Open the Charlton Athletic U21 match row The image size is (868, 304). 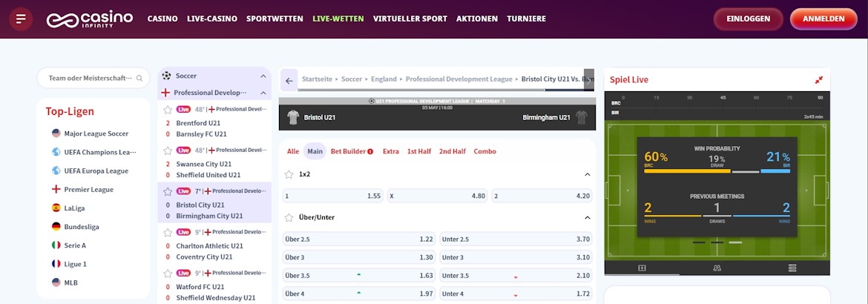[x=214, y=244]
